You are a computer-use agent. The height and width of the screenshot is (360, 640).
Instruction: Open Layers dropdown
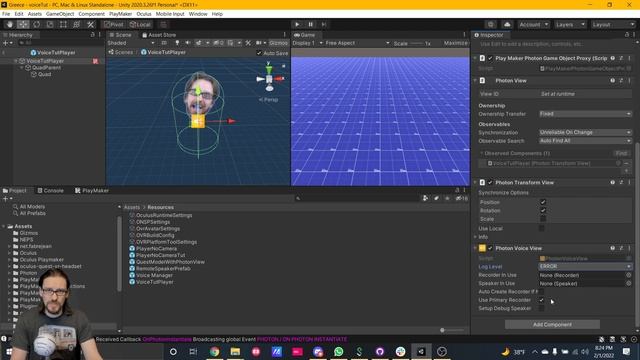click(x=570, y=24)
